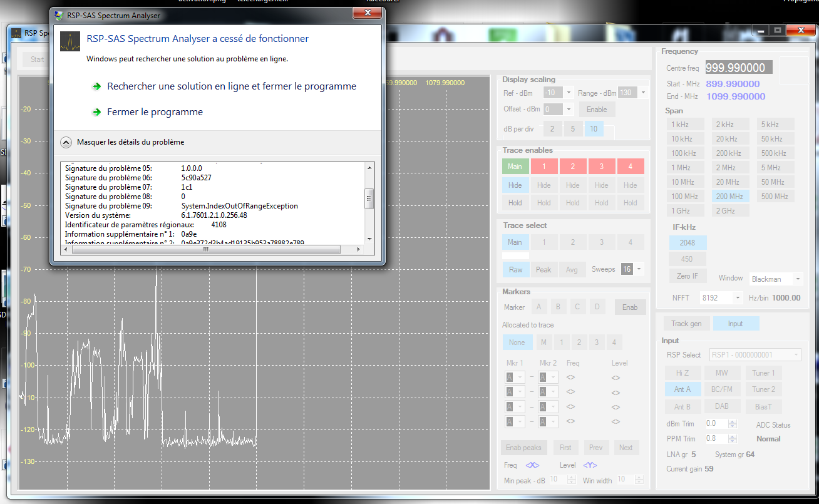Allocate marker to None
The image size is (819, 504).
517,342
